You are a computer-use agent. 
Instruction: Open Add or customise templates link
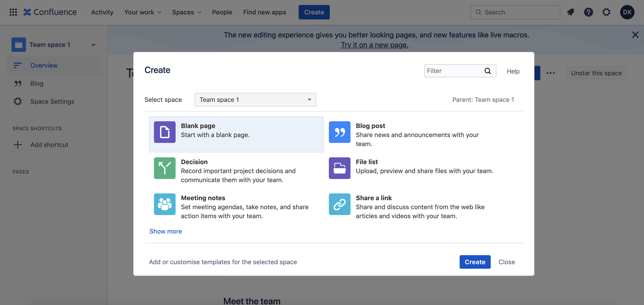[223, 262]
